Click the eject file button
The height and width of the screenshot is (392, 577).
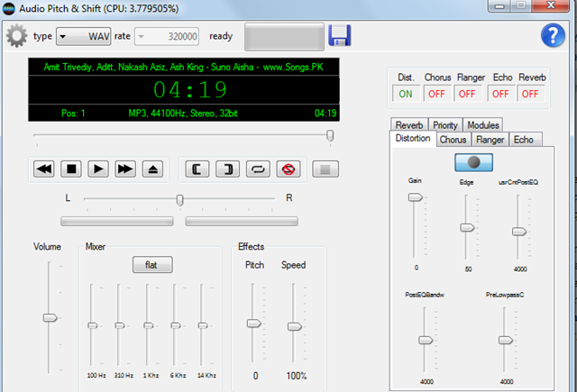coord(152,169)
